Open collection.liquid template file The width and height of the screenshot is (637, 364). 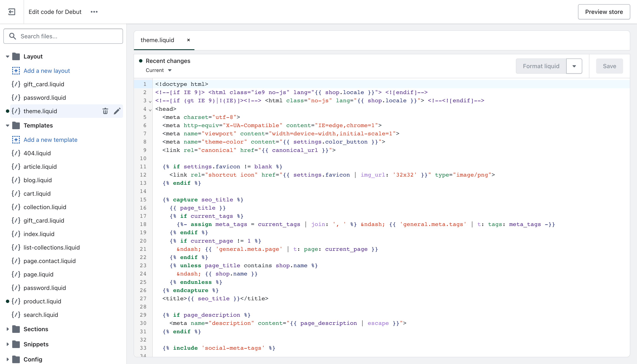(45, 207)
